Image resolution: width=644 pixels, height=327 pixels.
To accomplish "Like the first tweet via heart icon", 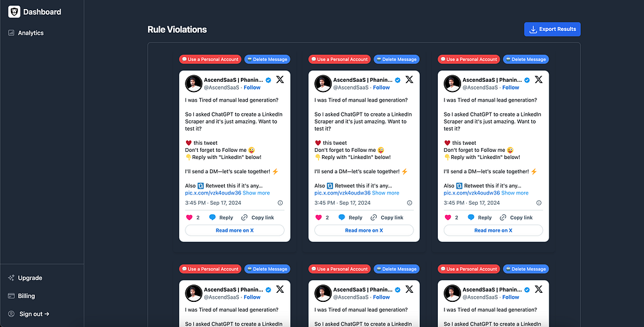I will coord(189,218).
